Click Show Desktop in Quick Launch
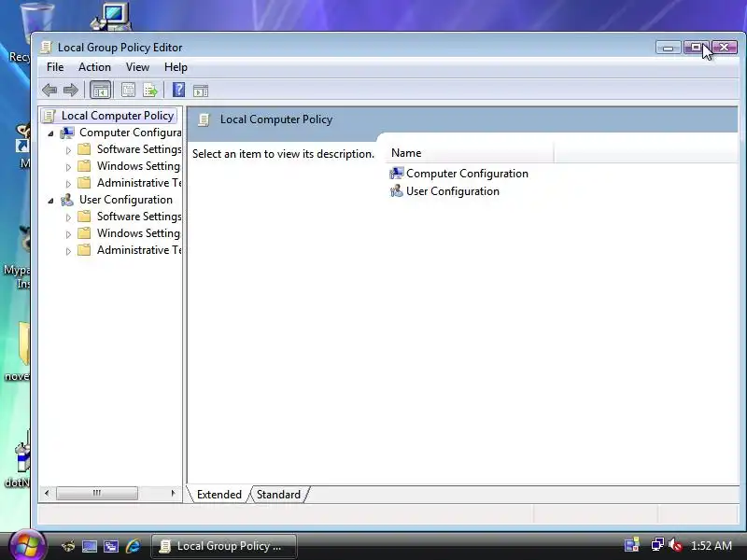This screenshot has width=747, height=560. [89, 546]
